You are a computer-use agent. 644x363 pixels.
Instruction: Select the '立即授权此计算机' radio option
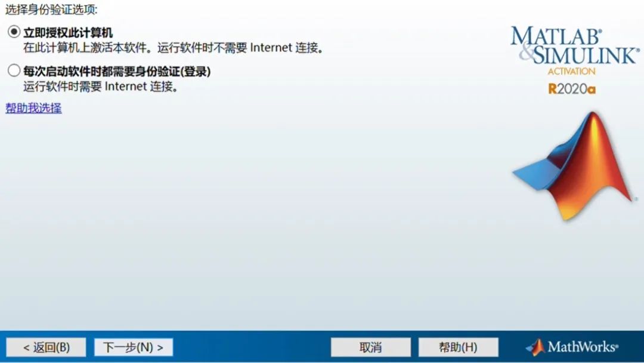14,32
